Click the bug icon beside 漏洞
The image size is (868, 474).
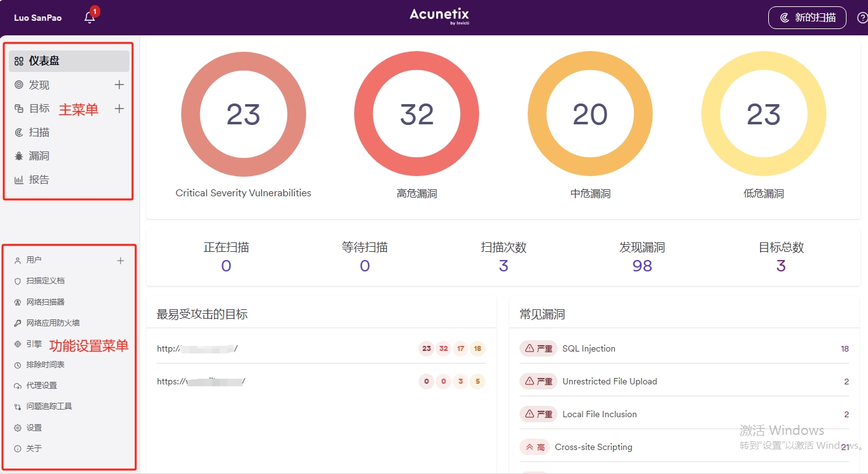tap(19, 156)
